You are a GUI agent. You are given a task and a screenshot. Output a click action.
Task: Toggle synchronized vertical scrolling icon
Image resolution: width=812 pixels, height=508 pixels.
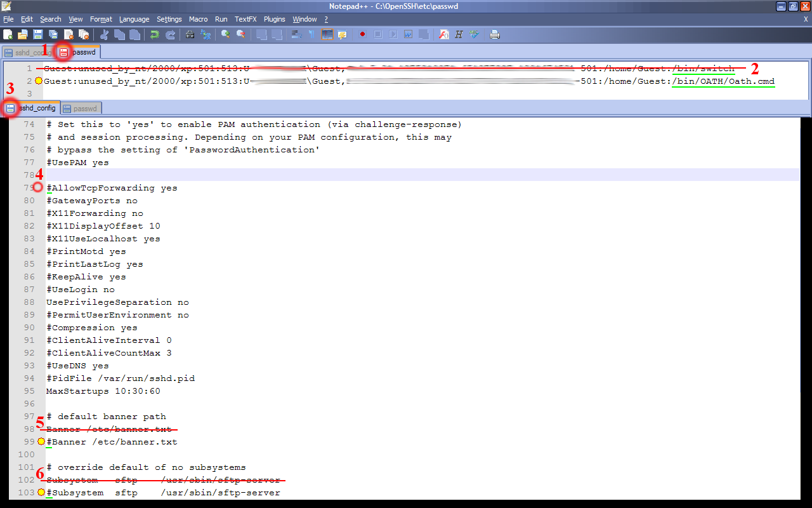coord(261,34)
